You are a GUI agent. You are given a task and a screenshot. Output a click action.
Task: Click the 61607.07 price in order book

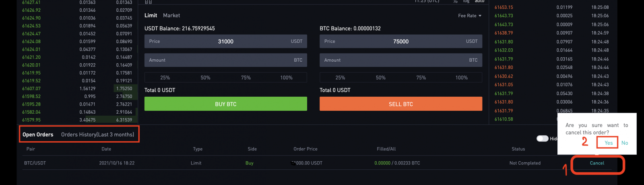[x=31, y=89]
